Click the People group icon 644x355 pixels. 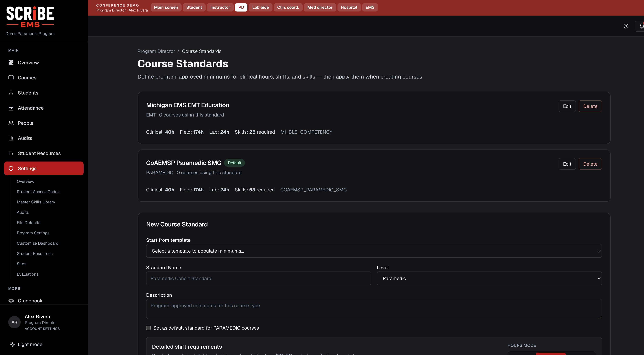click(x=11, y=123)
